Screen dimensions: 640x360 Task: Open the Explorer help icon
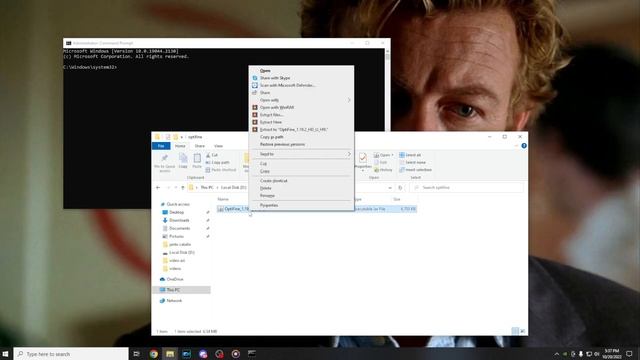pos(524,146)
